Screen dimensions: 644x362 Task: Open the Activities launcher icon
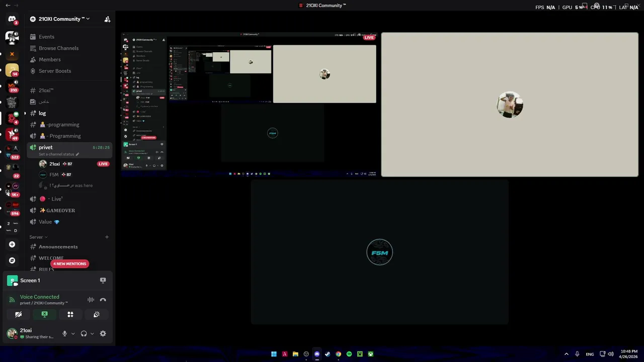(70, 314)
